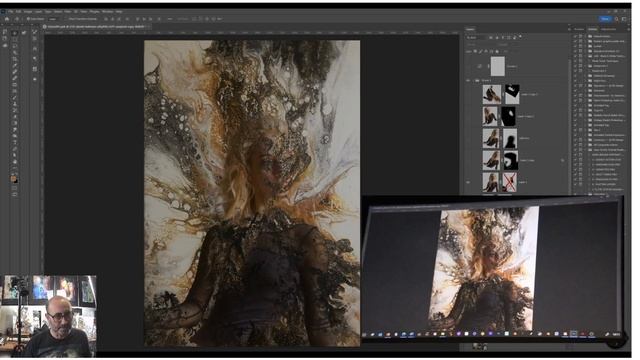This screenshot has height=360, width=640.
Task: Hide the Group 1 layer group
Action: coord(468,80)
